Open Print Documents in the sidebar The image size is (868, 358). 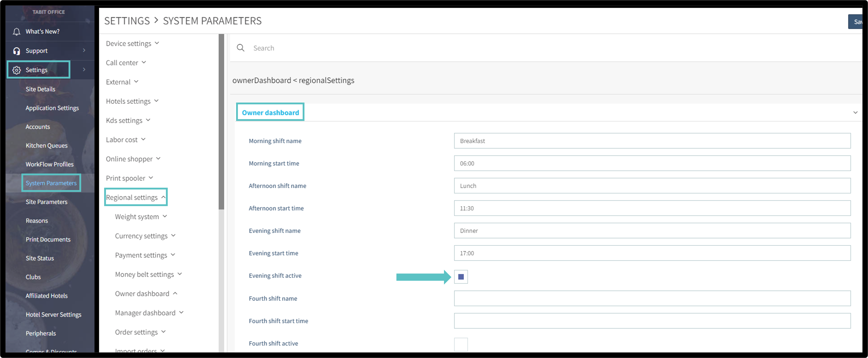48,239
